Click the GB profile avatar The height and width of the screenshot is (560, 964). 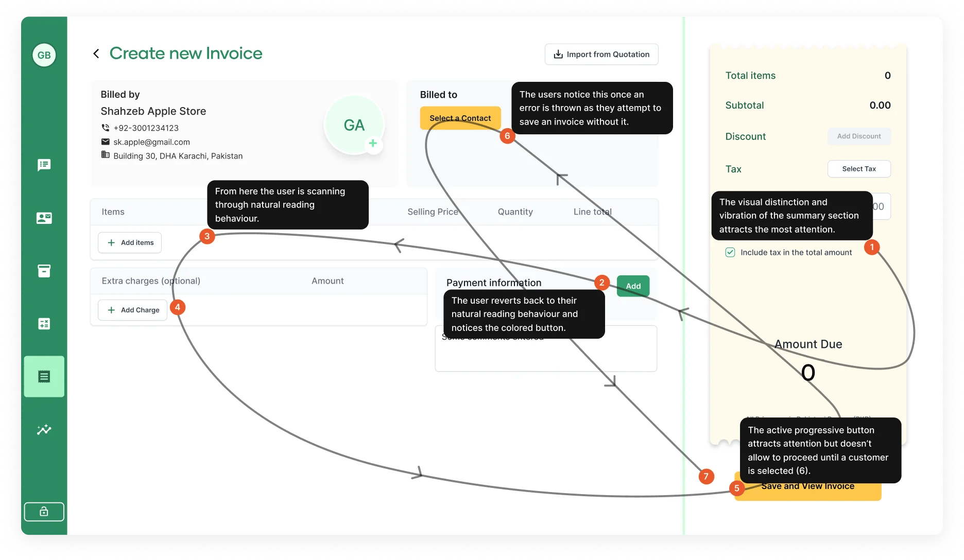(44, 55)
